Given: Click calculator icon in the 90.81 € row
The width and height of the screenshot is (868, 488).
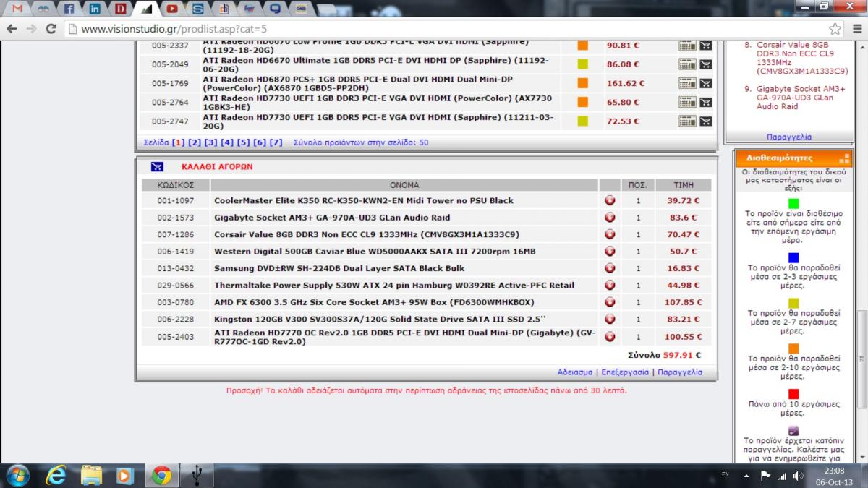Looking at the screenshot, I should point(687,46).
